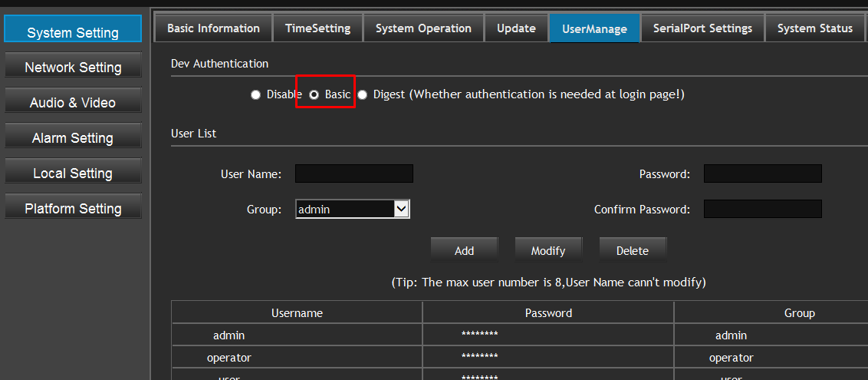Switch to SerialPort Settings tab
The image size is (868, 380).
702,28
